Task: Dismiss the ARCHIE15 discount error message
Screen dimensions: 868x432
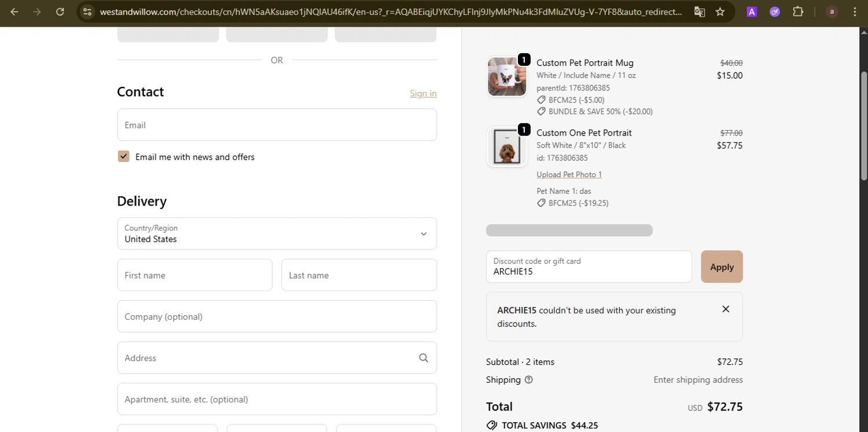Action: point(726,309)
